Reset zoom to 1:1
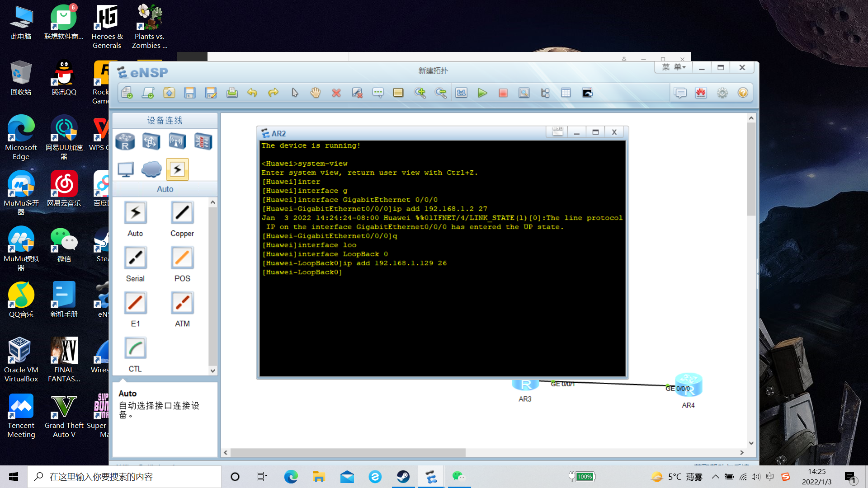The width and height of the screenshot is (868, 488). click(462, 93)
